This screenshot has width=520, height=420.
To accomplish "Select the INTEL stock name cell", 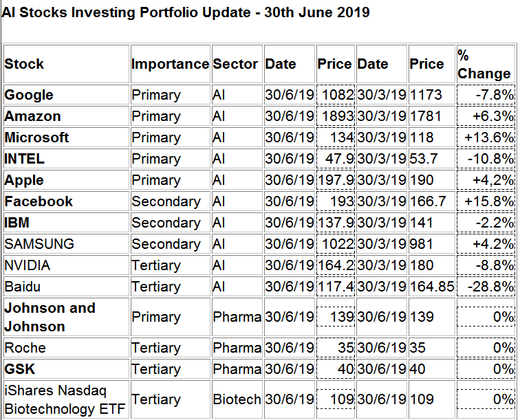I will point(24,159).
